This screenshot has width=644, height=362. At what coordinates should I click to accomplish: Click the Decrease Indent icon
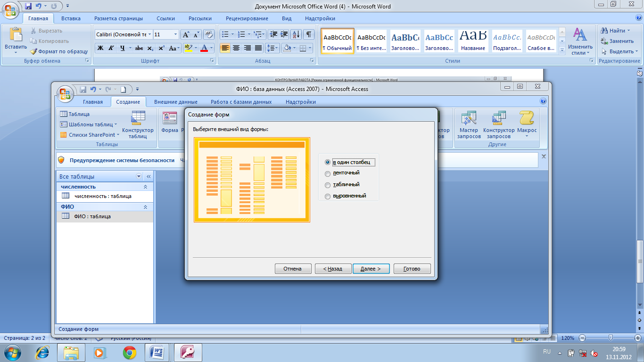coord(273,34)
